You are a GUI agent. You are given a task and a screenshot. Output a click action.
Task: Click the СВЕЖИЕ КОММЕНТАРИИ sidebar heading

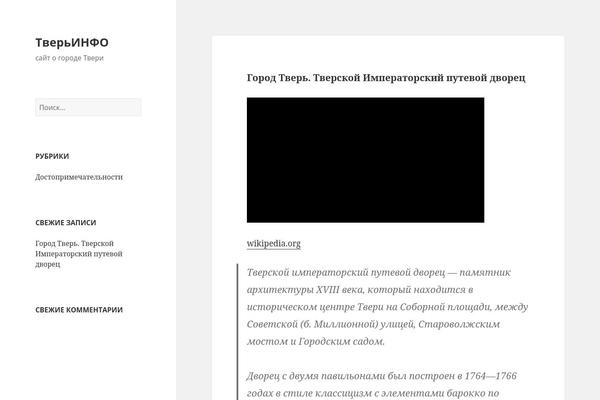(79, 310)
